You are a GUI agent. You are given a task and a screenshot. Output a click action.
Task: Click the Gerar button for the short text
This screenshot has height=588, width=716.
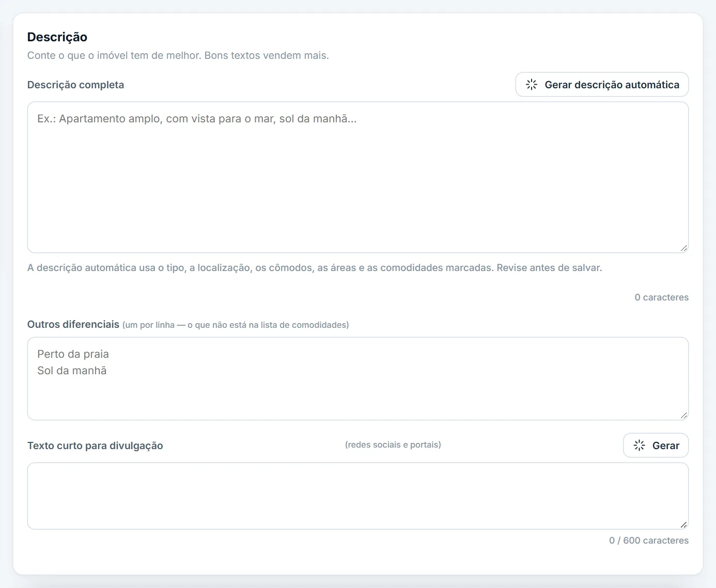[656, 446]
